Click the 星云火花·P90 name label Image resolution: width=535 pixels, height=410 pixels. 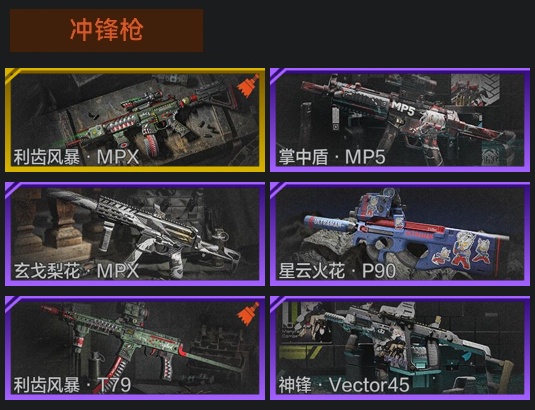(x=337, y=272)
